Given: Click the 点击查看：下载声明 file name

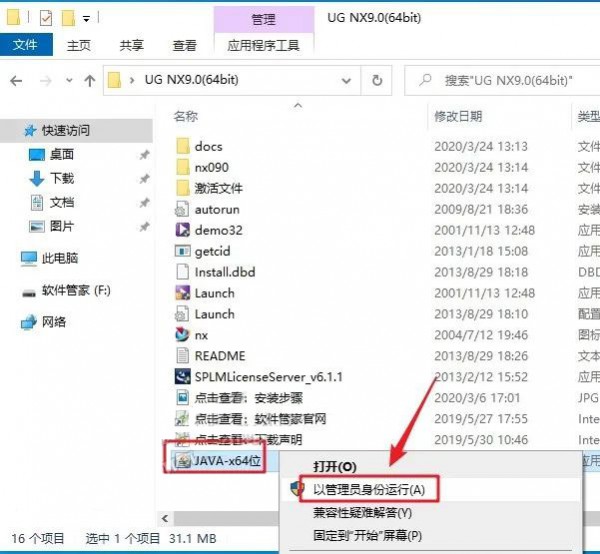Looking at the screenshot, I should (x=248, y=440).
